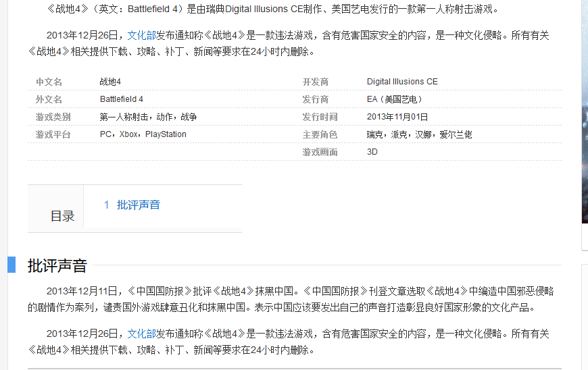The image size is (588, 370).
Task: Select the PC，Xbox，PlayStation platform value
Action: 143,134
